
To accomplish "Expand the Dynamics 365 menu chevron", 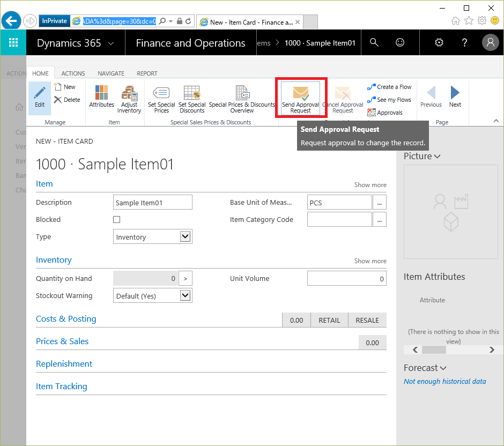I will pyautogui.click(x=111, y=43).
